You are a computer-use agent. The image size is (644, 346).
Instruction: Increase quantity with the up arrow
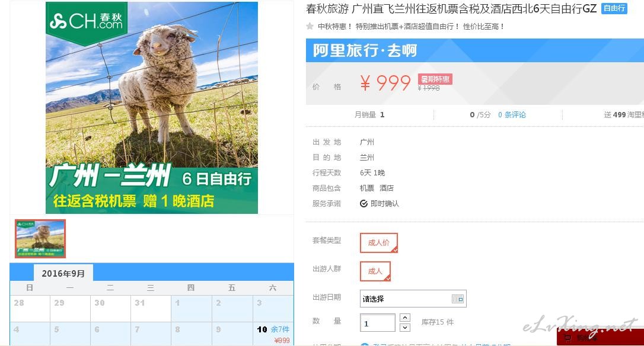(405, 318)
